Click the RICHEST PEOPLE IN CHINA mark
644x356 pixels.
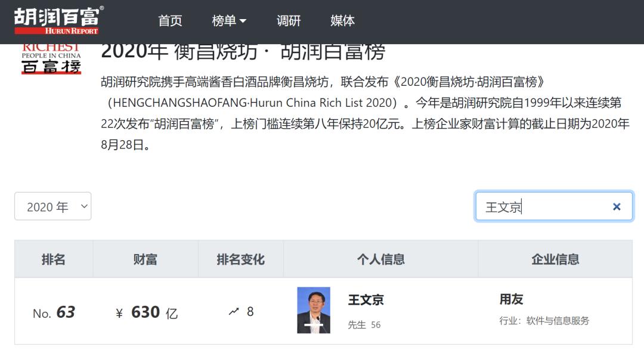51,49
